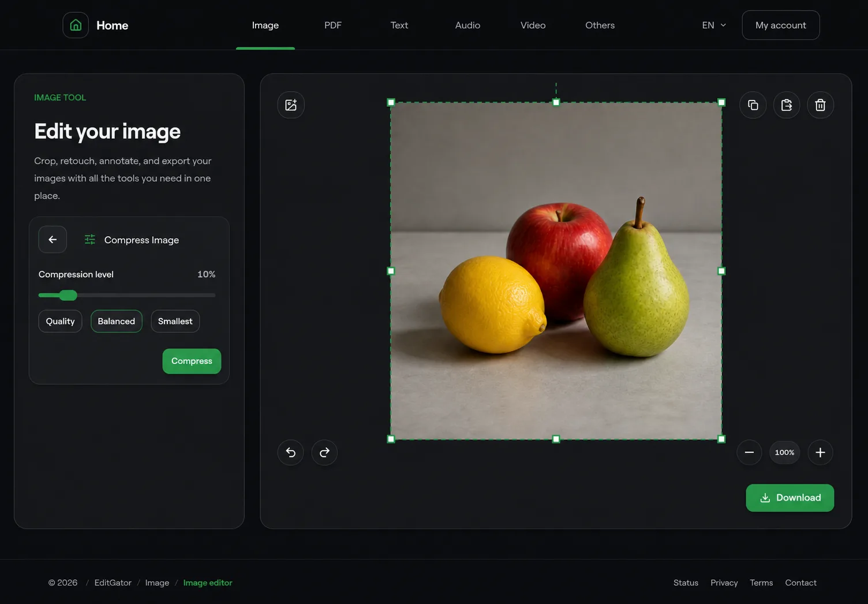Click the Image editor breadcrumb
Image resolution: width=868 pixels, height=604 pixels.
pos(208,583)
